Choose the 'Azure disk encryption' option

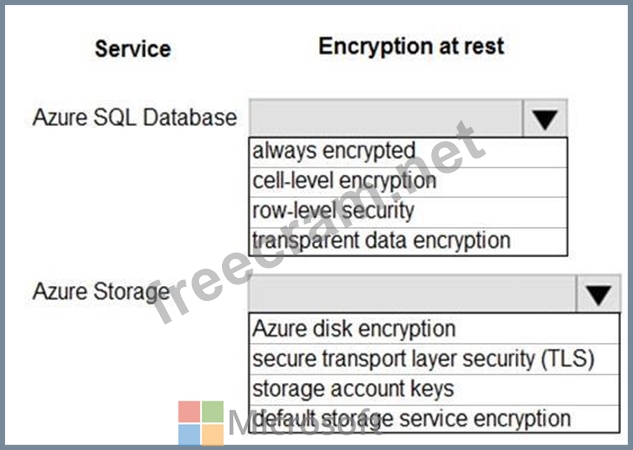tap(434, 329)
